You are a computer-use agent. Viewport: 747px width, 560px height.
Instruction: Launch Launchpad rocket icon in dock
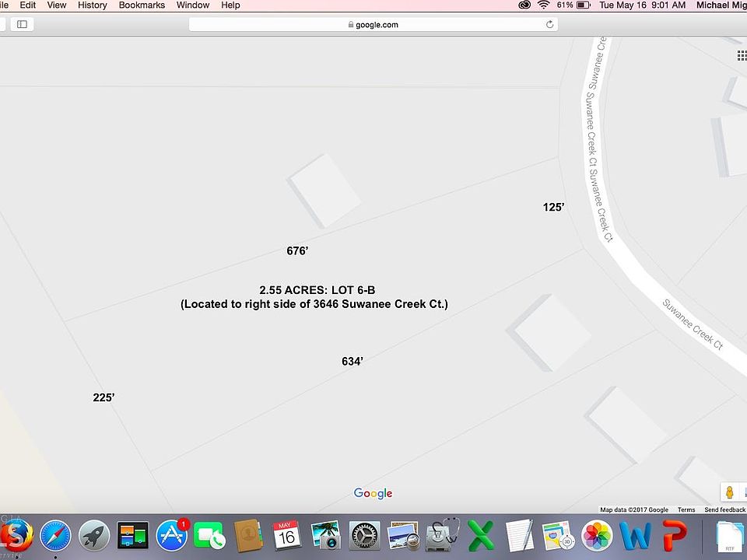94,536
